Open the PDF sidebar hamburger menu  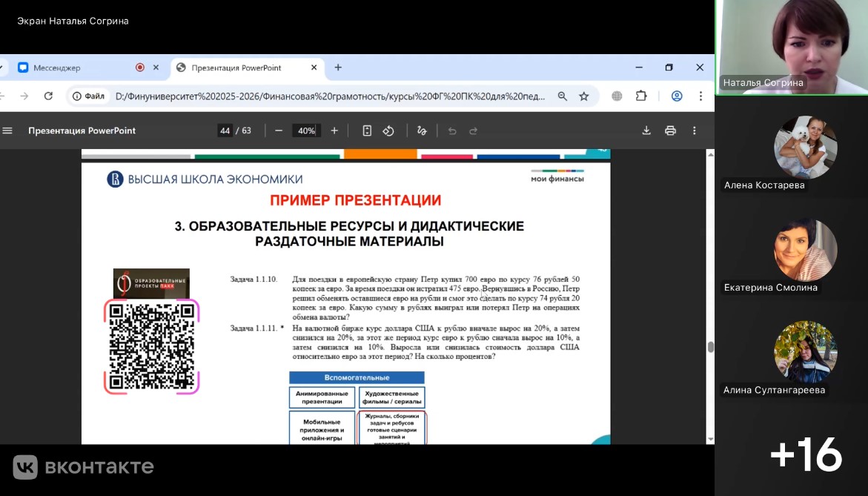click(7, 130)
